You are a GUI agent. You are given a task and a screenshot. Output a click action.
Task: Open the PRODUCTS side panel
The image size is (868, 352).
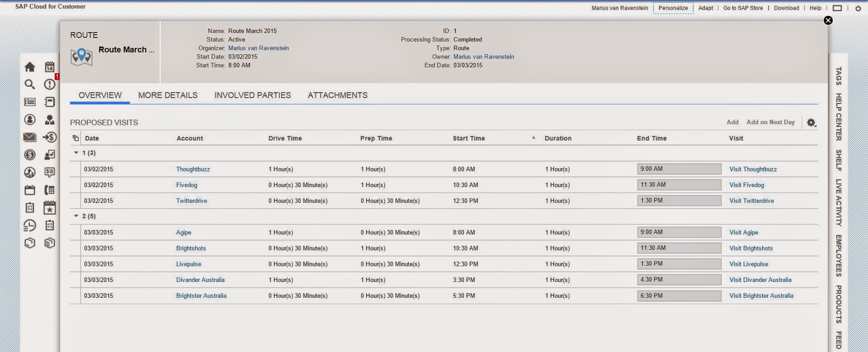839,304
